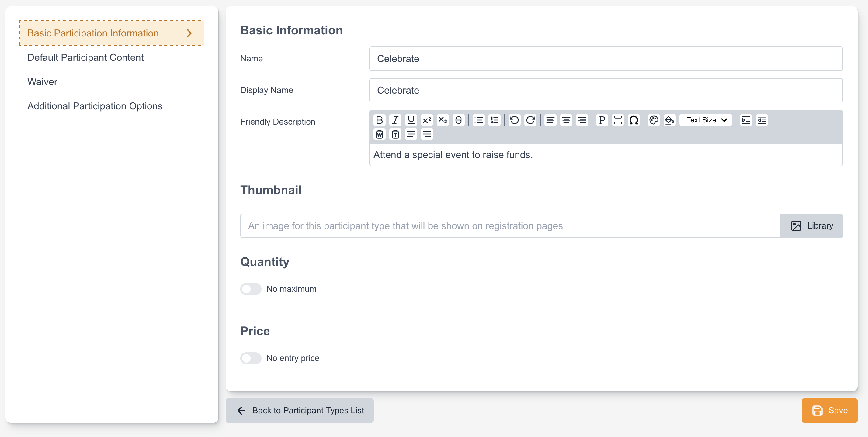868x437 pixels.
Task: Undo the last edit in the description
Action: pos(514,120)
